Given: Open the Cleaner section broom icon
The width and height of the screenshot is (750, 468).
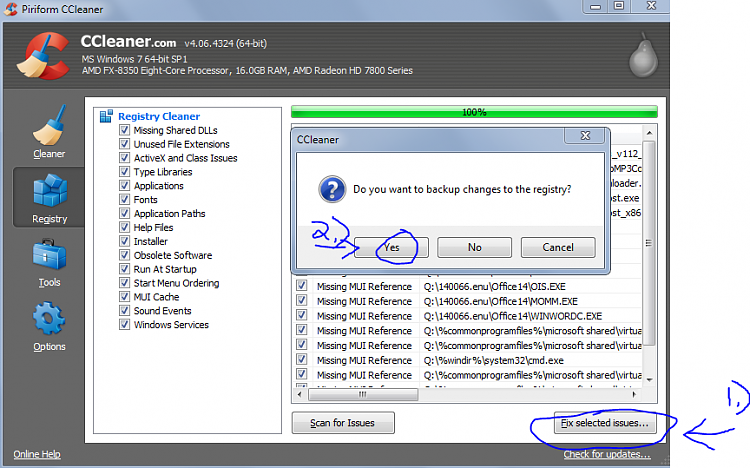Looking at the screenshot, I should (x=49, y=125).
